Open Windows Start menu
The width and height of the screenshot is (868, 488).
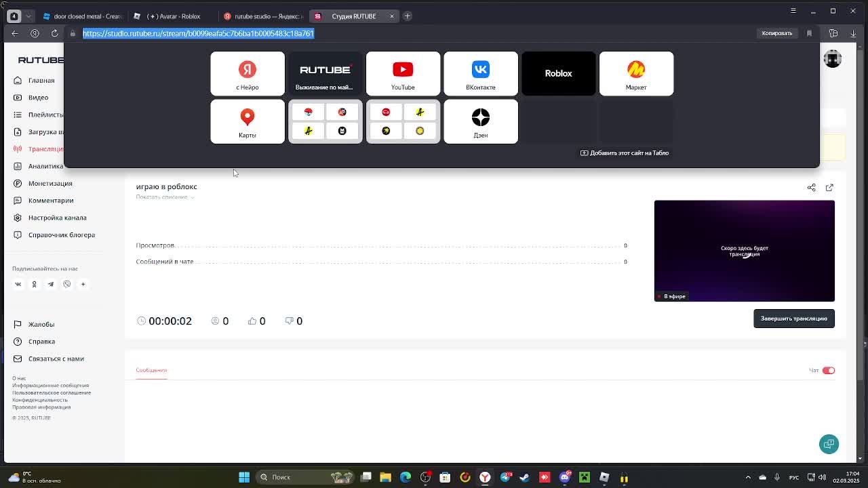pos(244,477)
